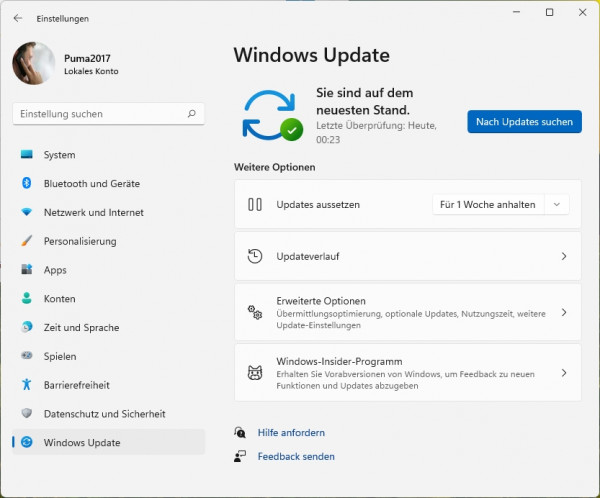Focus the Einstellung suchen search field
This screenshot has height=498, width=600.
click(109, 114)
